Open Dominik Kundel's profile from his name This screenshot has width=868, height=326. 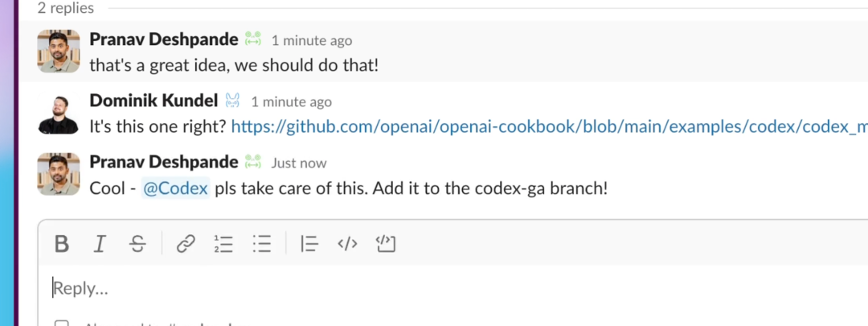point(154,101)
